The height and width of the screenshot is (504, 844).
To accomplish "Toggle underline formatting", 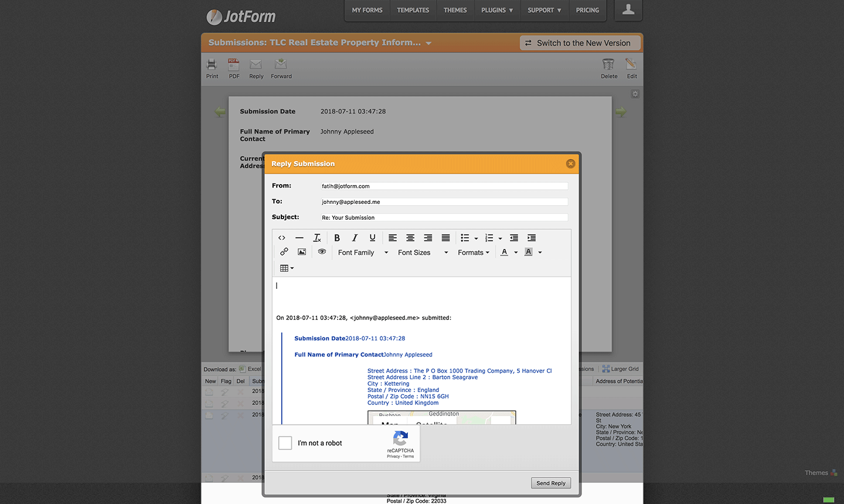I will tap(372, 238).
